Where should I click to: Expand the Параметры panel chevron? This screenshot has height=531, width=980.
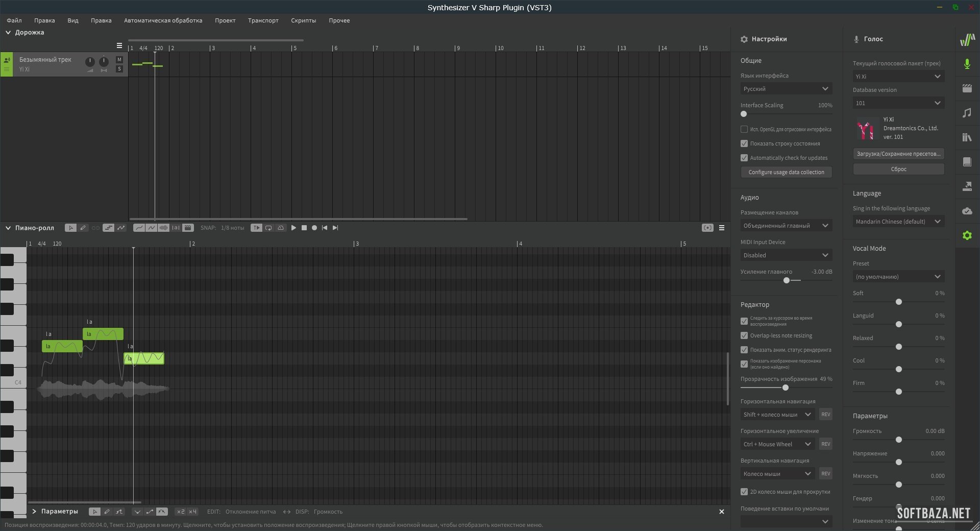click(x=34, y=512)
